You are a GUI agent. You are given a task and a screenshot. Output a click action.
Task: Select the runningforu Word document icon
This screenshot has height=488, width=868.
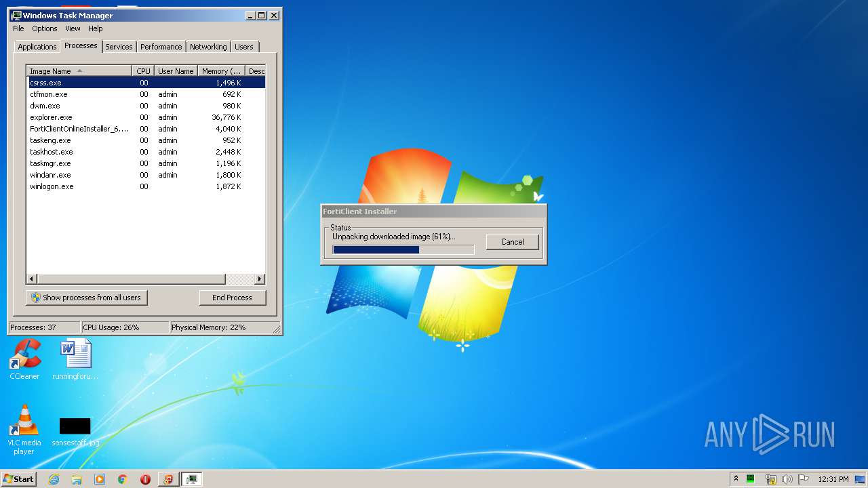pos(75,360)
